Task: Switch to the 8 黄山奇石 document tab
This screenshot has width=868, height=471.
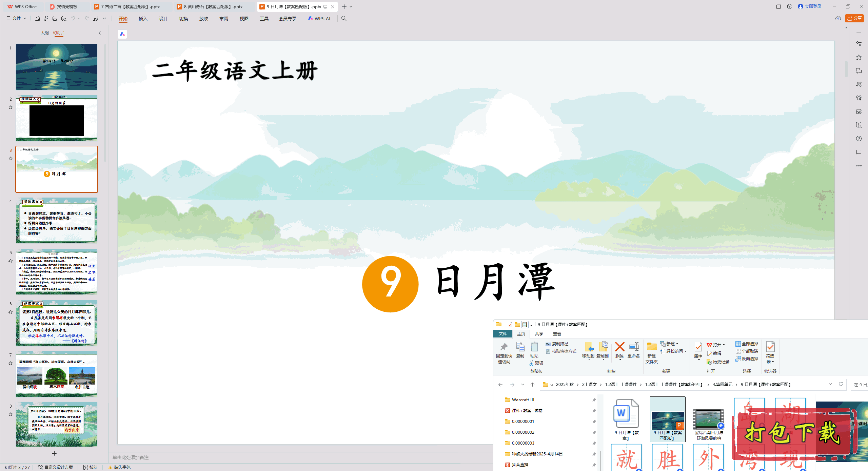Action: pyautogui.click(x=213, y=7)
